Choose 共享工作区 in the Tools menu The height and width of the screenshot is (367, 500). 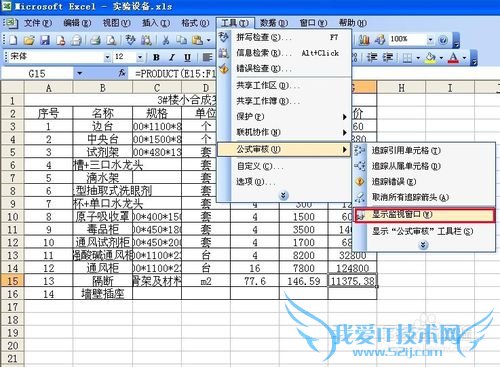pos(284,85)
